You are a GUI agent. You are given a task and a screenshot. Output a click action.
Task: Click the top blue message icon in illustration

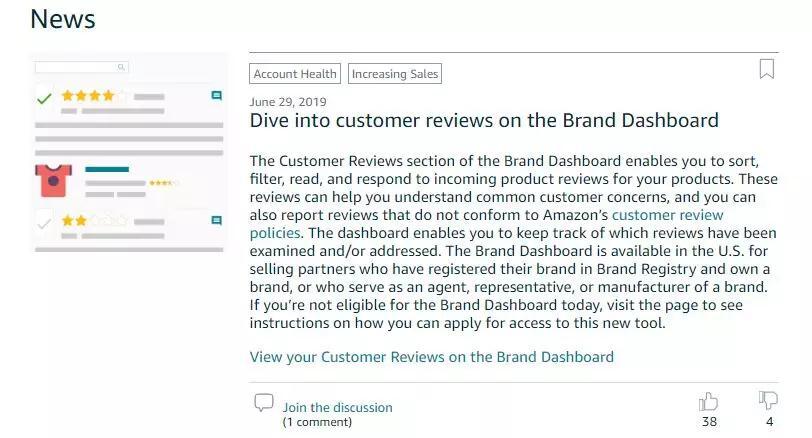pos(216,95)
